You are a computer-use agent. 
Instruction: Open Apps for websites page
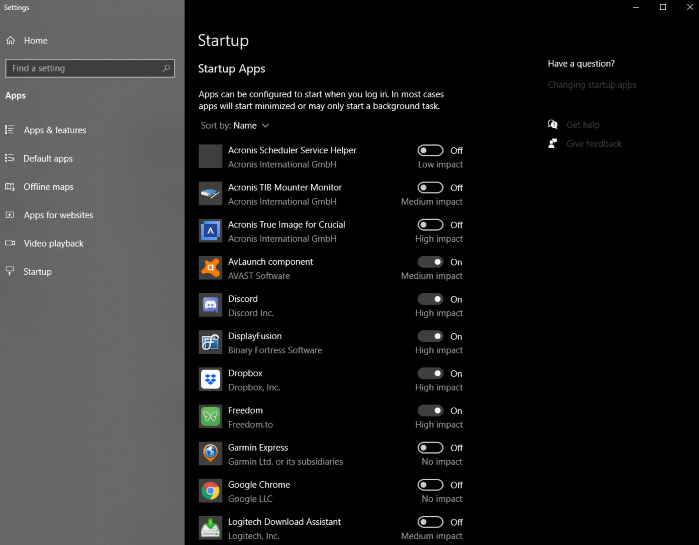coord(58,215)
